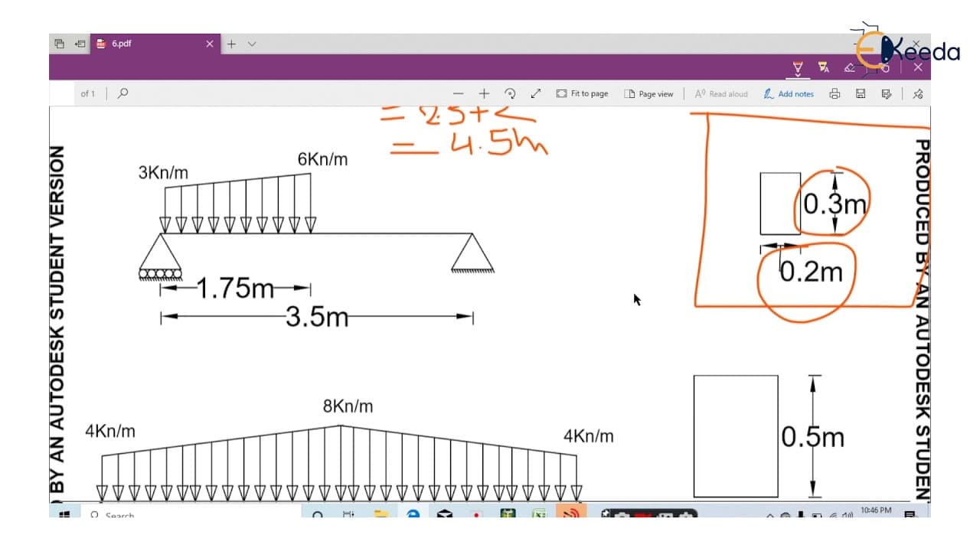980x551 pixels.
Task: Pin or unpin the PDF toolbar
Action: [x=918, y=93]
